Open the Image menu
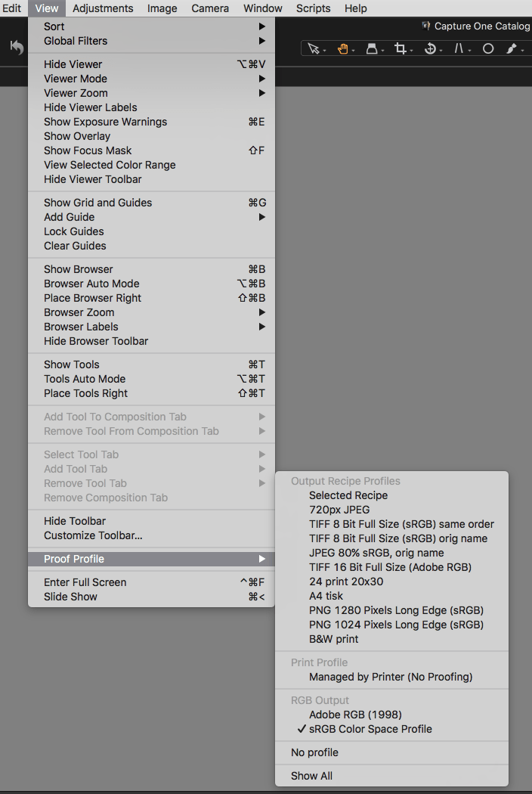 [x=162, y=8]
